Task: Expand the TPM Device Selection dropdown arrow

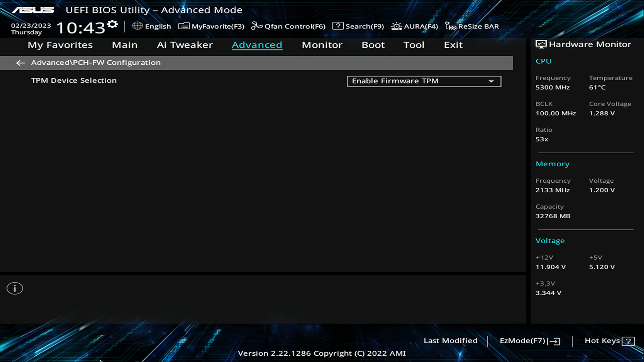Action: pyautogui.click(x=491, y=81)
